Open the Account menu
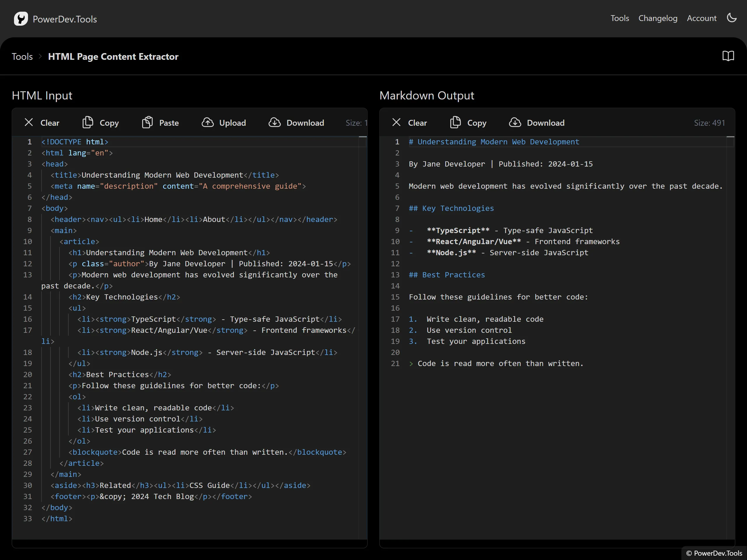 point(701,18)
